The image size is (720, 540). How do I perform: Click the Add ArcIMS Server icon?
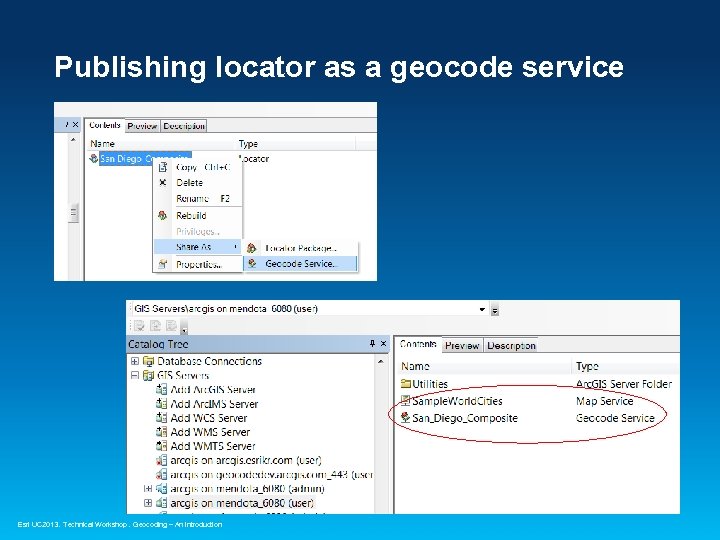(161, 404)
